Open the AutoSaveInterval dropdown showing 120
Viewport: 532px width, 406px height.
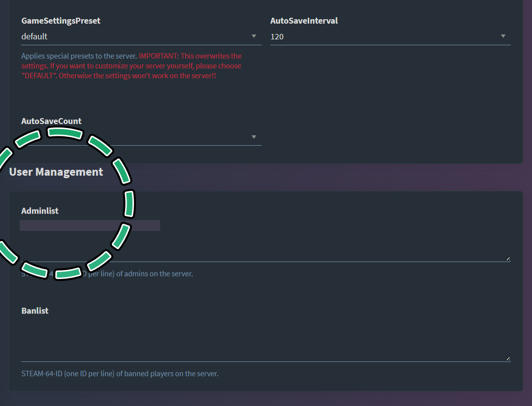(384, 36)
